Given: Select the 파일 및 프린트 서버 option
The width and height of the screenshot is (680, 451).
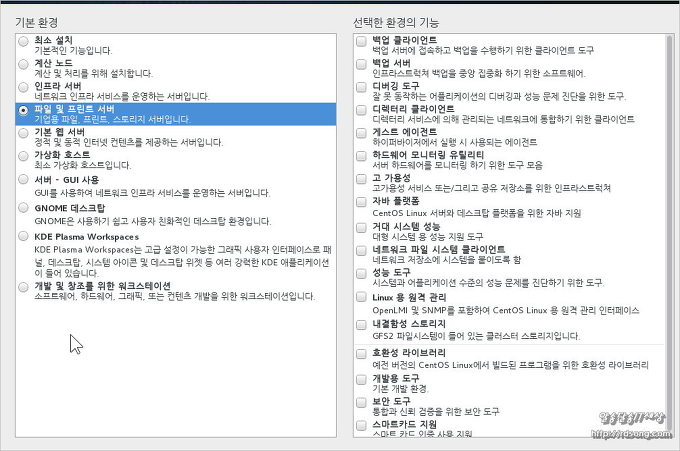Looking at the screenshot, I should tap(24, 109).
